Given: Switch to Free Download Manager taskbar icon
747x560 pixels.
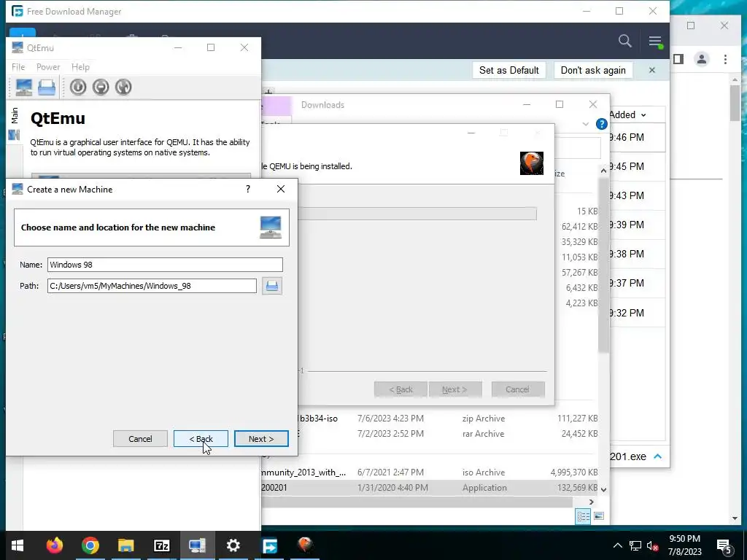Looking at the screenshot, I should pyautogui.click(x=270, y=545).
